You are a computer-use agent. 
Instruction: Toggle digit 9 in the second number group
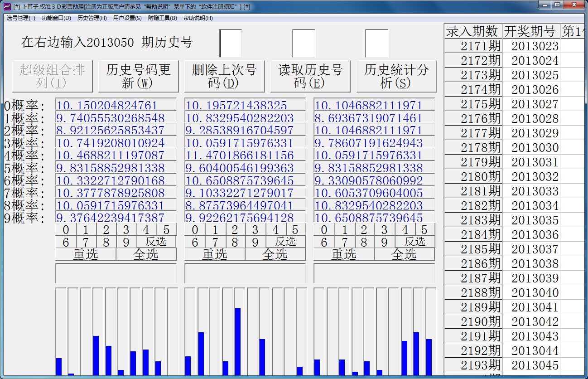pos(255,242)
